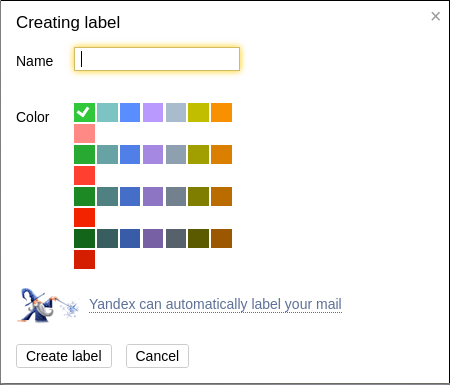Viewport: 450px width, 385px height.
Task: Select the yellow-olive swatch in first row
Action: 198,112
